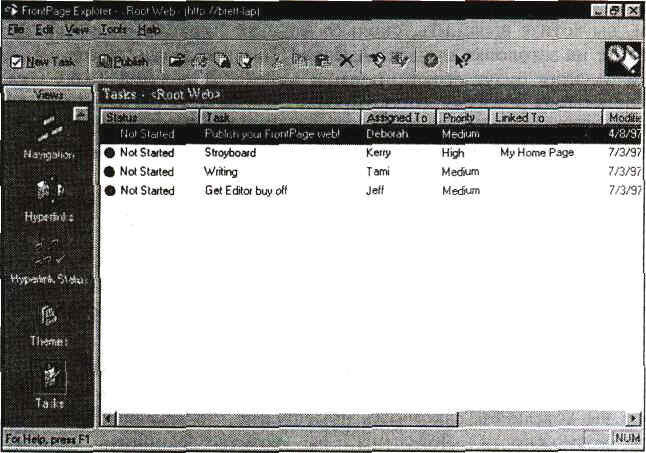Click the horizontal scrollbar left arrow

tap(108, 419)
